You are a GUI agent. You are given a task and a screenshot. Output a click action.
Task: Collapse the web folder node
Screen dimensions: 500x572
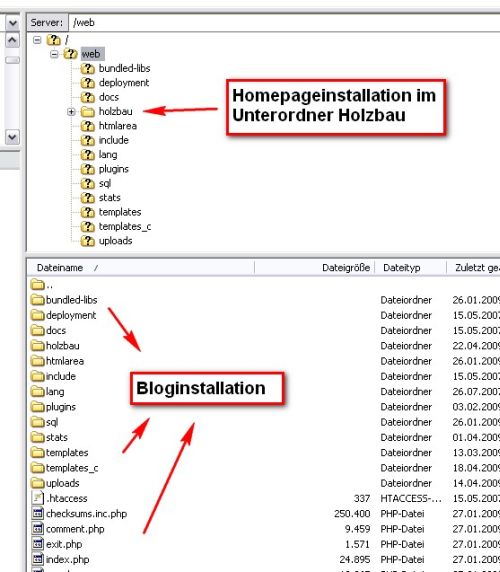tap(54, 54)
